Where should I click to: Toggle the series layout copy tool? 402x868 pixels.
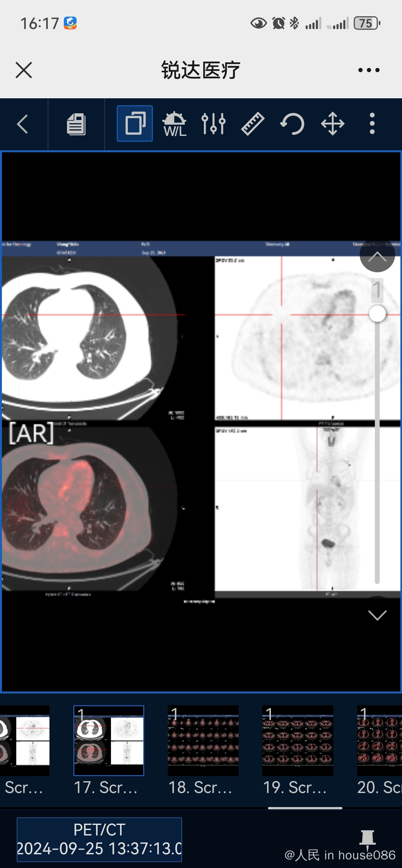pos(135,123)
